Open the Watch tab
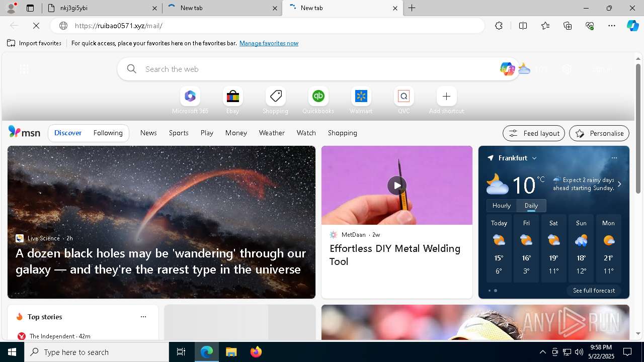Screen dimensions: 644x362 [306, 133]
